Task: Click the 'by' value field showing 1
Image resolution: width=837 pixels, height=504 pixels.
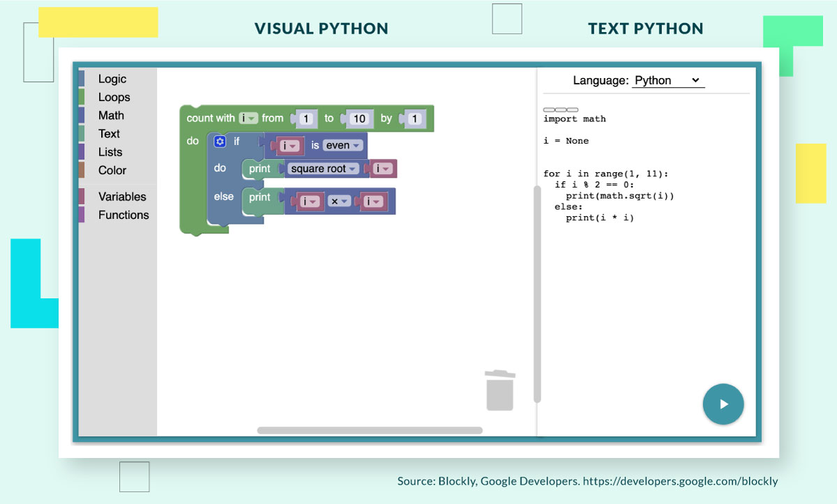Action: 414,119
